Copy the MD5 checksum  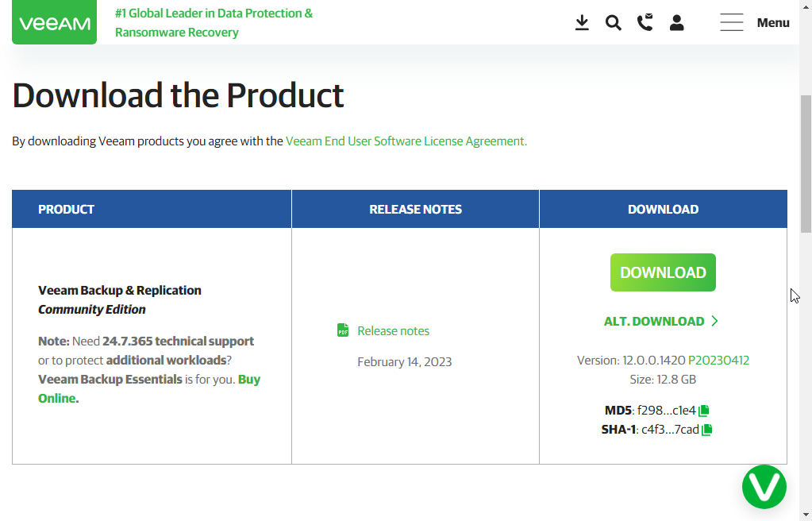704,411
